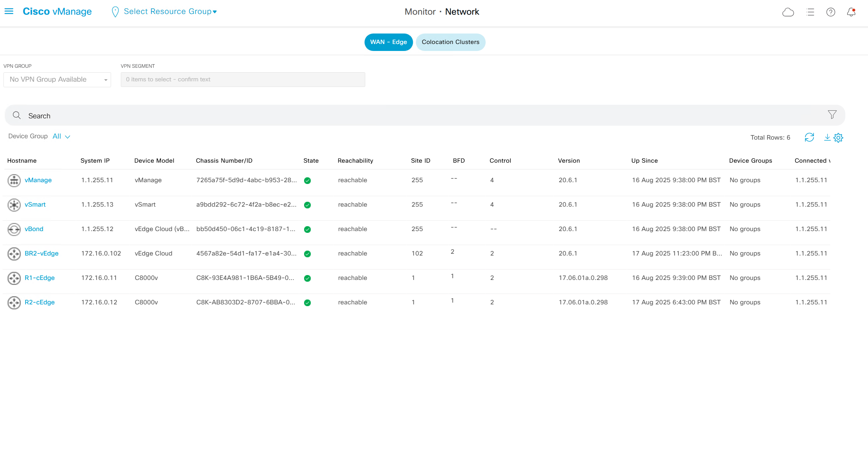Open the BR2-vEdge device link
The width and height of the screenshot is (868, 466).
pyautogui.click(x=42, y=253)
